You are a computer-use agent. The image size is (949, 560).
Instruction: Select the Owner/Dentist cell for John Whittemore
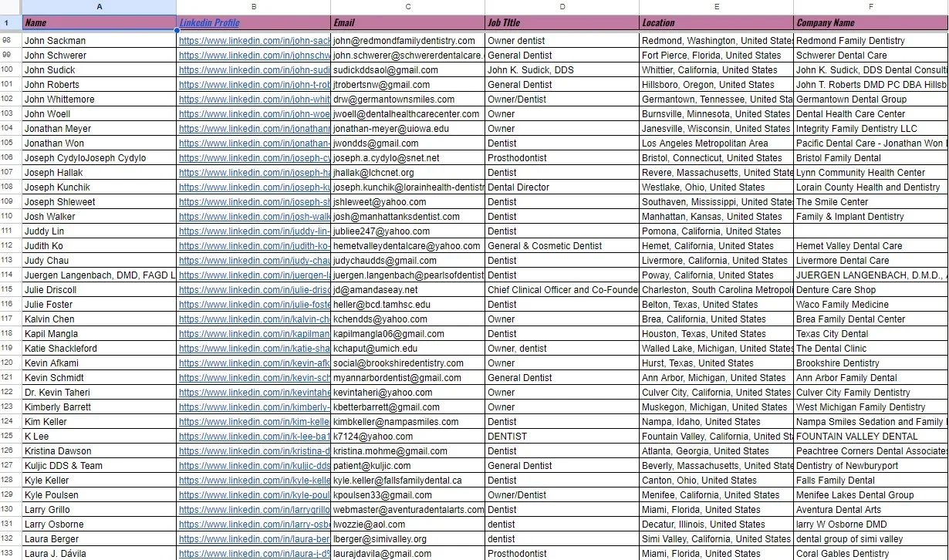click(562, 99)
